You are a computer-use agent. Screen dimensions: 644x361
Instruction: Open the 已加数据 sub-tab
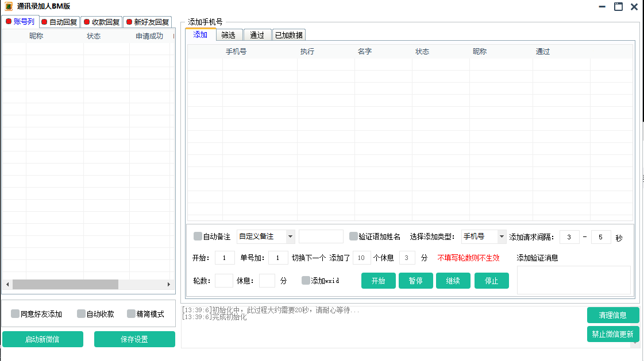[289, 35]
